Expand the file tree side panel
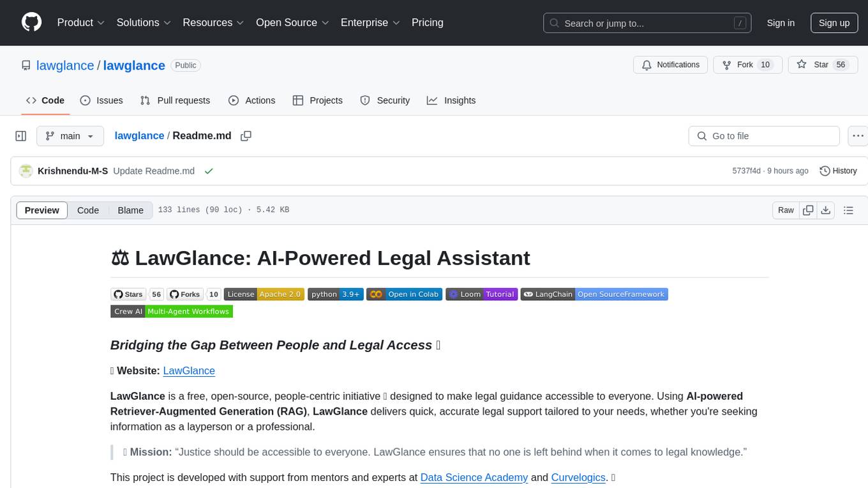This screenshot has height=488, width=868. click(21, 136)
